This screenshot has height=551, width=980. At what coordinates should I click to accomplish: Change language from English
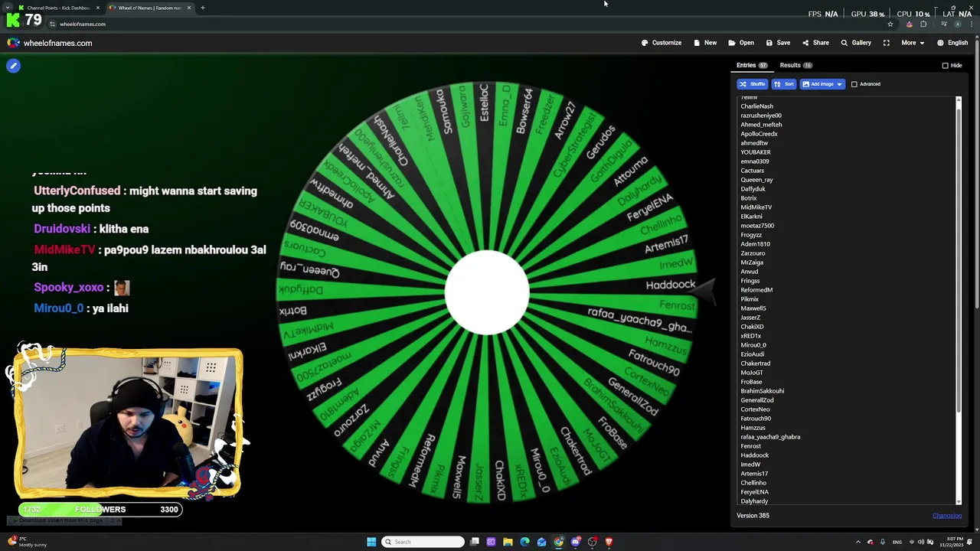952,43
